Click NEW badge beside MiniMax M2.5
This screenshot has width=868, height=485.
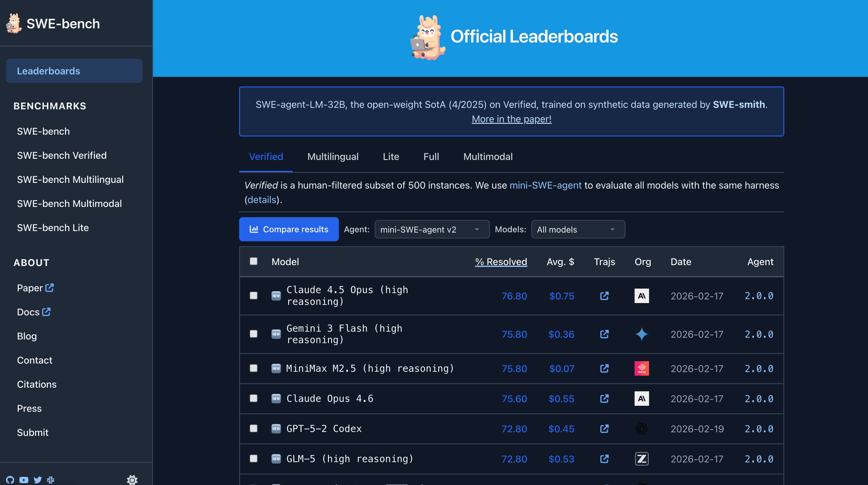pos(276,368)
